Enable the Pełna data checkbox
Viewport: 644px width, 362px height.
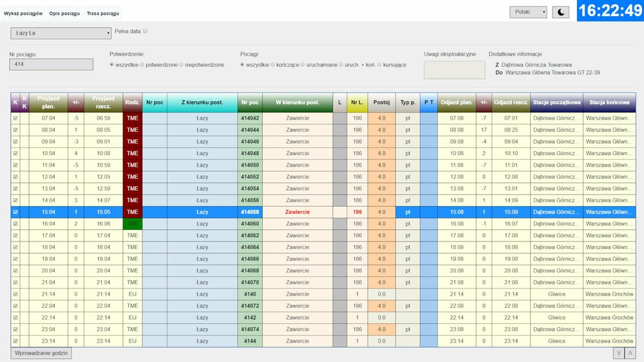145,31
